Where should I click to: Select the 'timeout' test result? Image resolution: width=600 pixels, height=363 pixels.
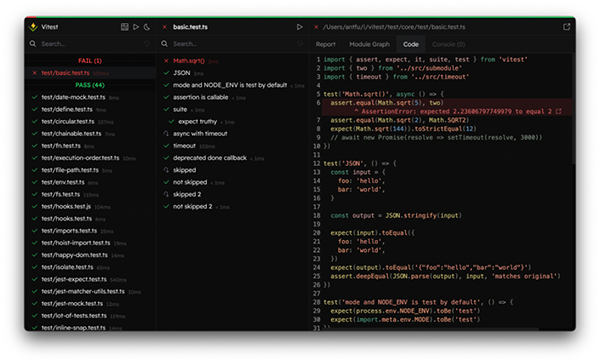232,146
